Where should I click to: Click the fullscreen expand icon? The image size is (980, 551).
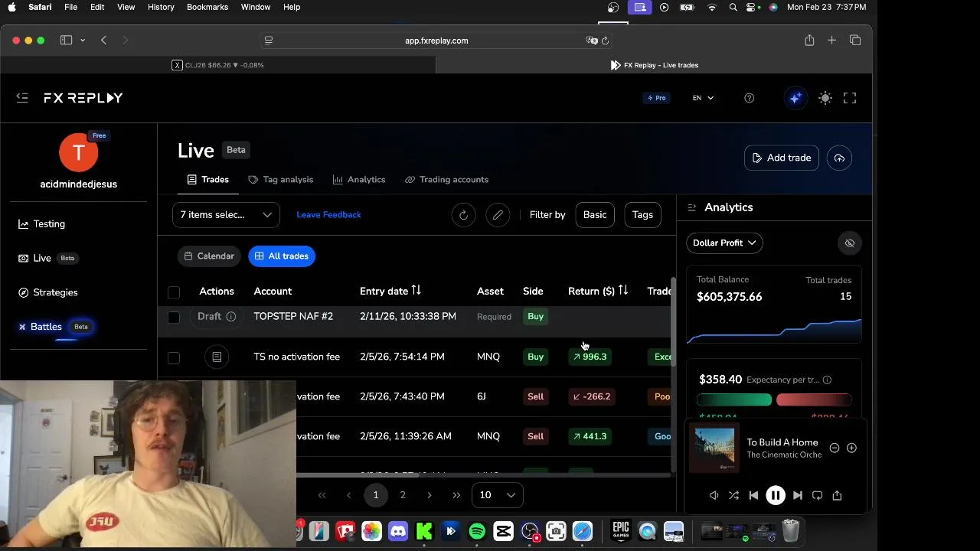850,98
